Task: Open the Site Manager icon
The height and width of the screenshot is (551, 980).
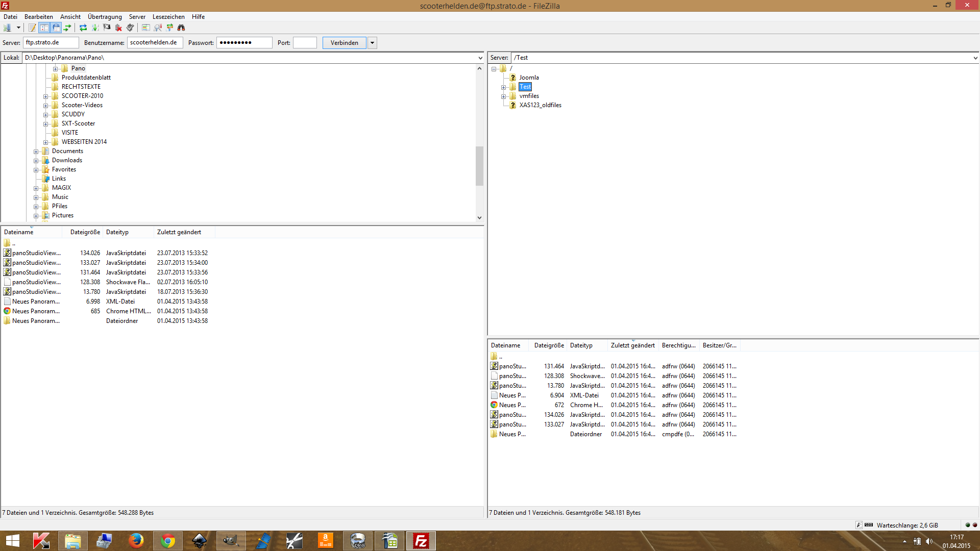Action: pos(7,28)
